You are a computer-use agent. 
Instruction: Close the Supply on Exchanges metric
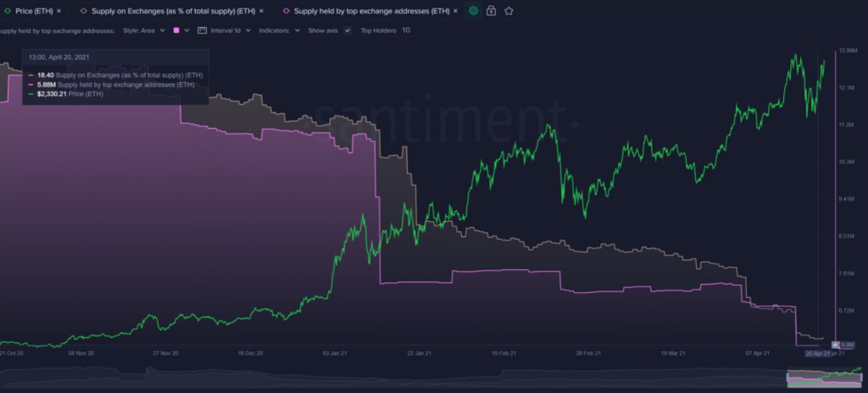(261, 10)
